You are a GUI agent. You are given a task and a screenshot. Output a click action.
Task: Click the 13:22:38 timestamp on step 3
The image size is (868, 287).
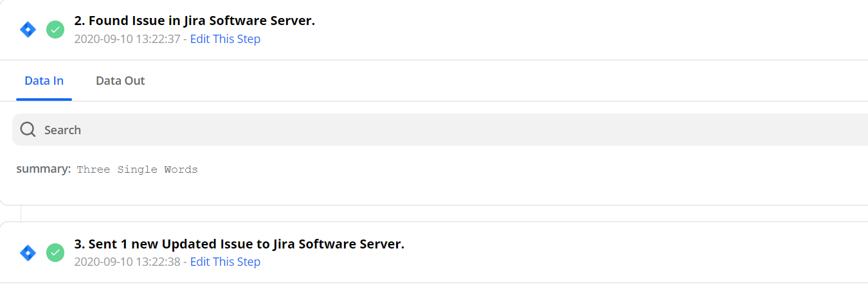click(128, 262)
